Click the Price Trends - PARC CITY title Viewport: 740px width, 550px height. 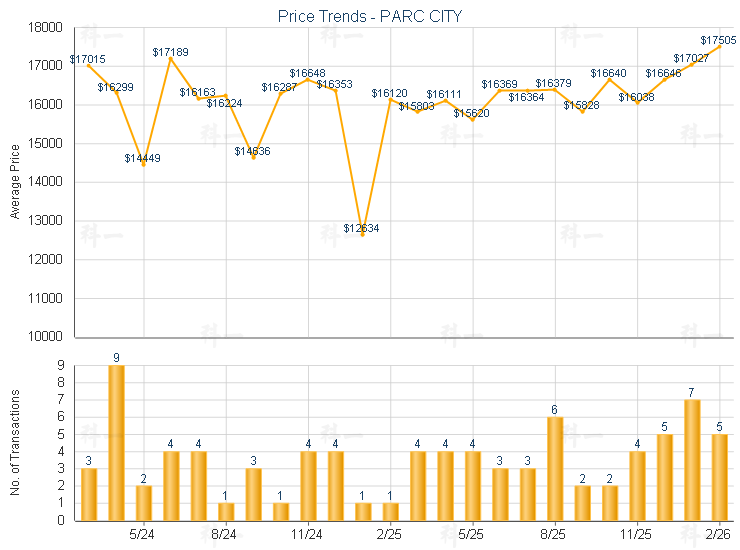pos(369,16)
